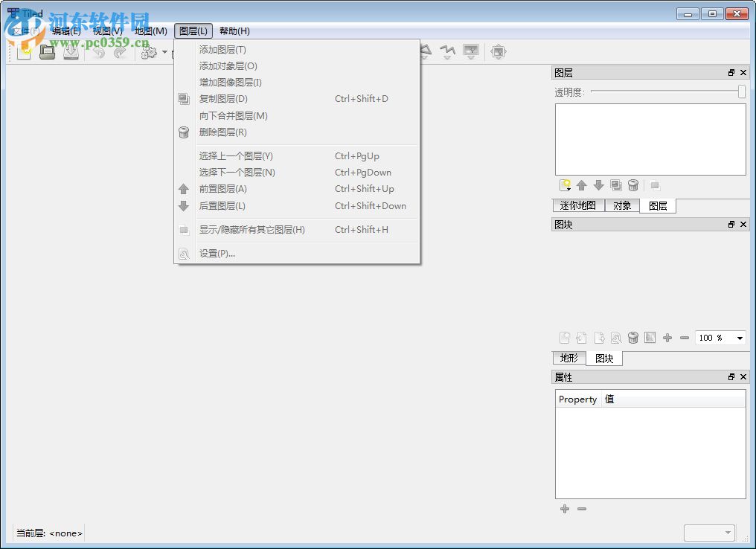Switch to the 对象 tab
This screenshot has width=756, height=549.
[622, 206]
